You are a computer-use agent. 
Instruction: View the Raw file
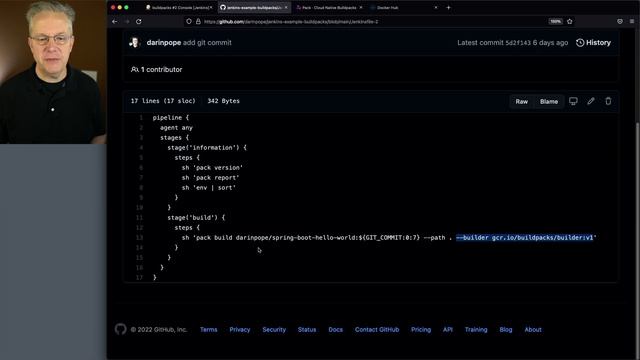522,101
